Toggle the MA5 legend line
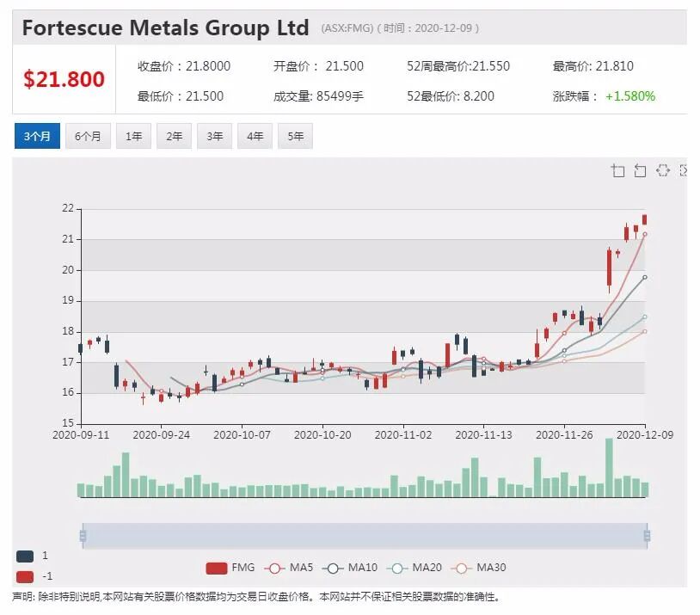This screenshot has height=615, width=700. point(288,568)
